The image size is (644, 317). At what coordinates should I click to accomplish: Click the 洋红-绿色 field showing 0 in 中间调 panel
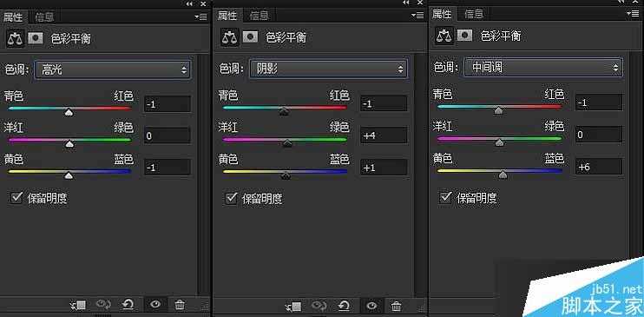[599, 134]
